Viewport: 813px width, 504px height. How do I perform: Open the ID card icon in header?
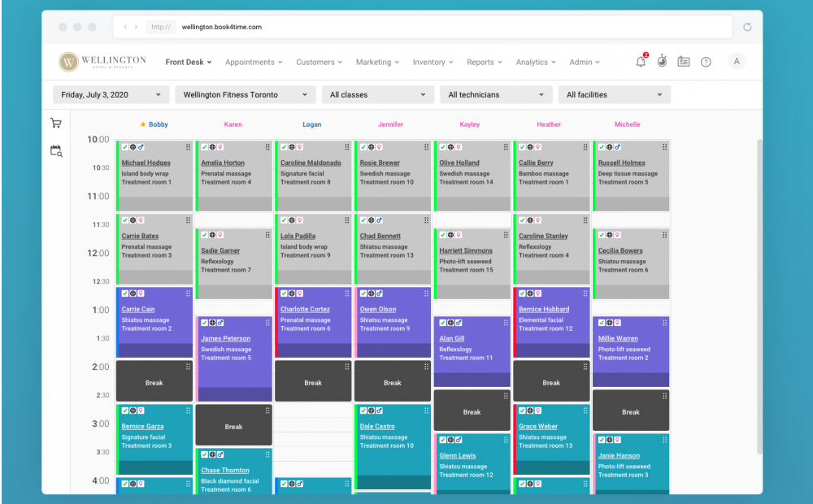click(x=684, y=62)
